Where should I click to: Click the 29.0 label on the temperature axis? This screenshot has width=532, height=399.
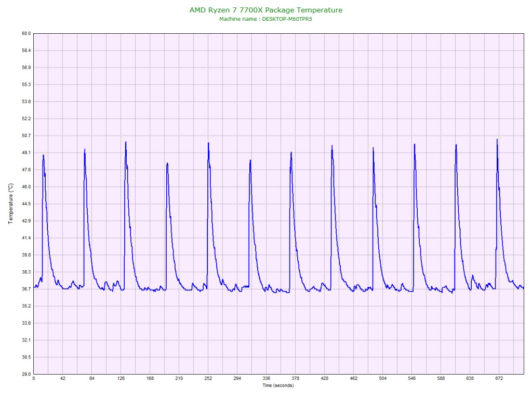(x=25, y=374)
